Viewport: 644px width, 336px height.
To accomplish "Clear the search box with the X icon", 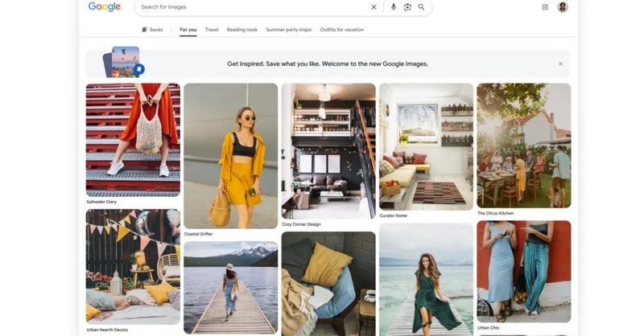I will 374,7.
